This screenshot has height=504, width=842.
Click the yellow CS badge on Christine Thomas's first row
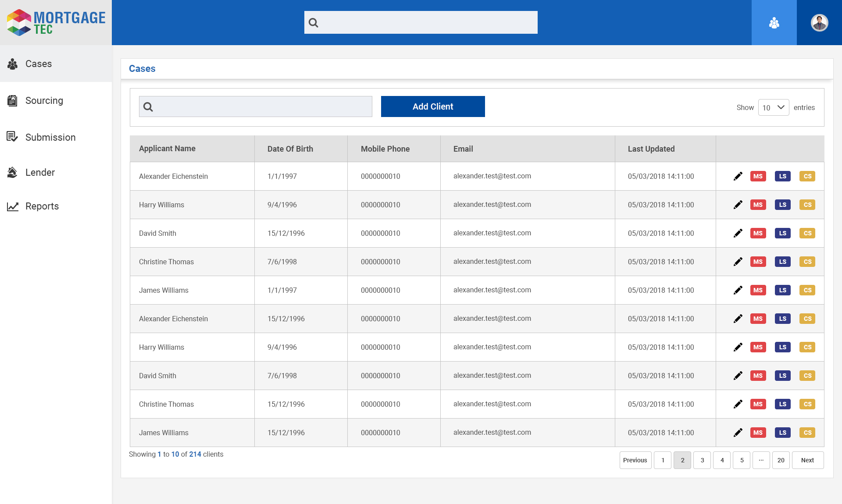tap(807, 262)
